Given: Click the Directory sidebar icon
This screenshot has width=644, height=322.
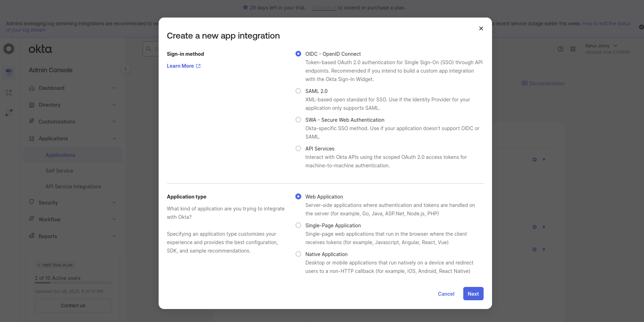Looking at the screenshot, I should coord(32,105).
